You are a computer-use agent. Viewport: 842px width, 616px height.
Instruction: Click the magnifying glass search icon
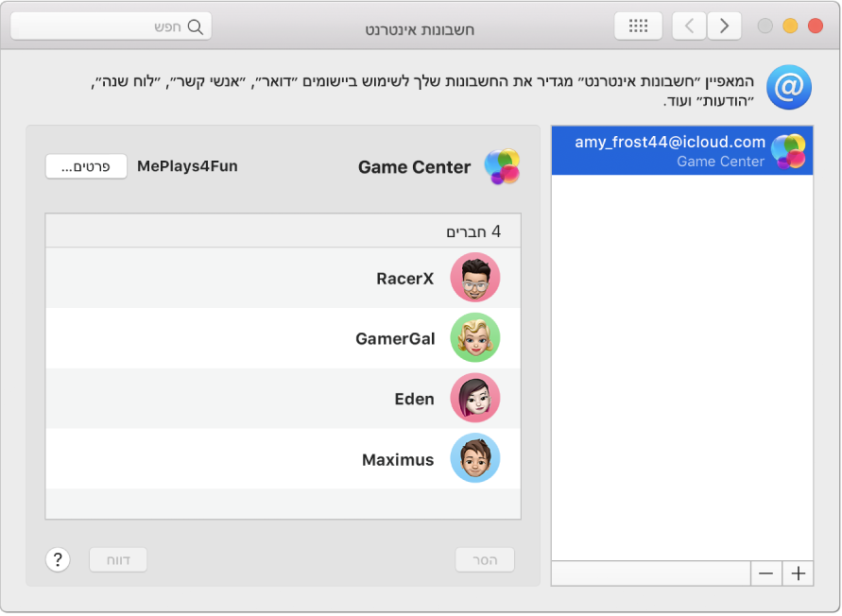(x=196, y=26)
